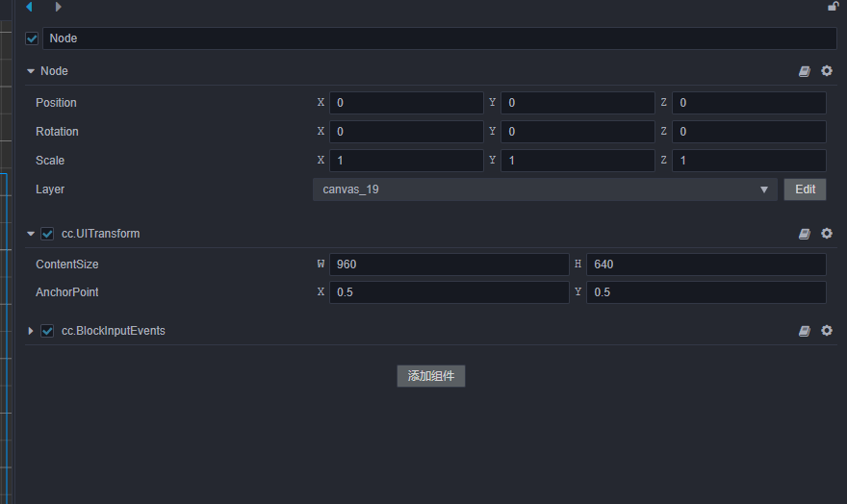This screenshot has height=504, width=847.
Task: Collapse the cc.UITransform section
Action: (x=31, y=234)
